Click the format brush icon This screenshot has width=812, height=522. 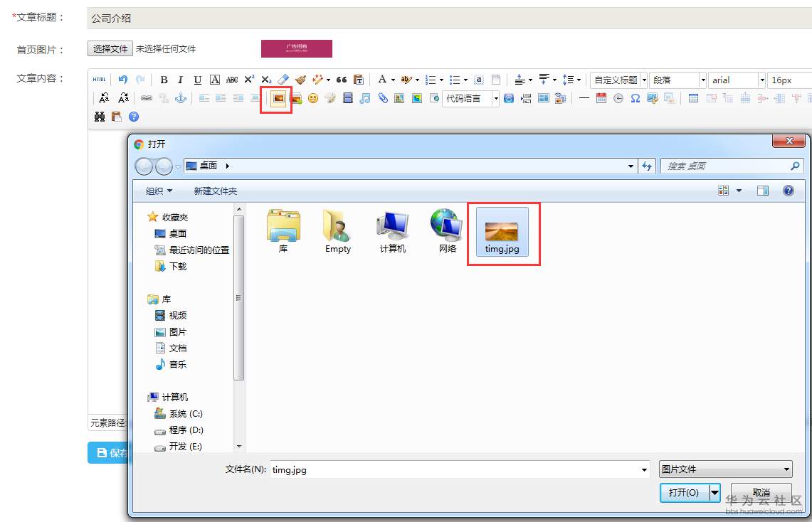point(300,80)
